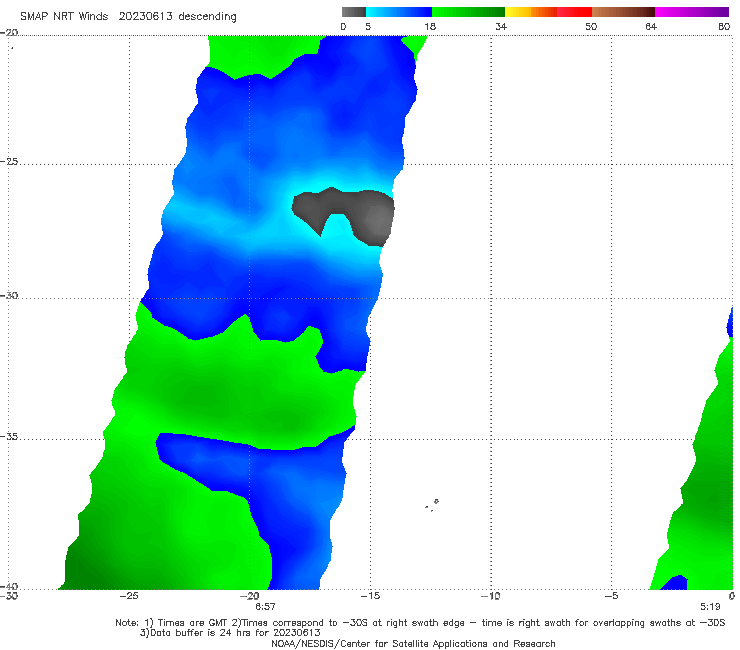The width and height of the screenshot is (740, 650).
Task: Pick the yellow-to-red segment of the color bar
Action: tap(548, 12)
